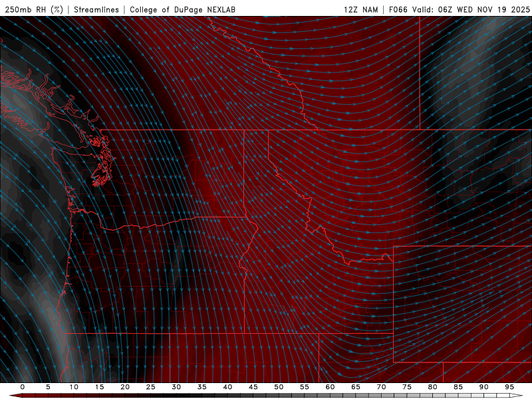Click the 15 label on the color scale
532x399 pixels.
99,387
